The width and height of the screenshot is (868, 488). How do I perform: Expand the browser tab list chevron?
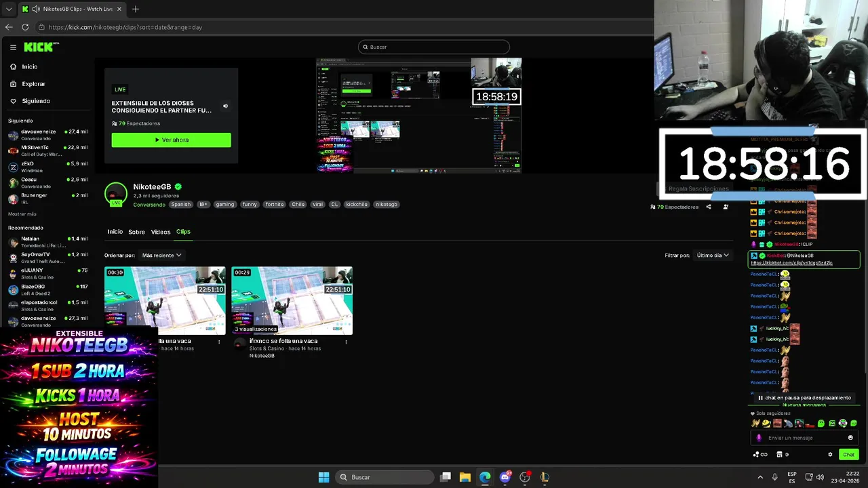(x=9, y=9)
